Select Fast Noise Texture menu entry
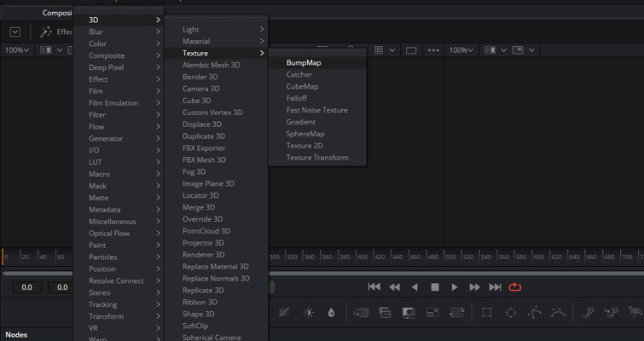Viewport: 644px width, 341px height. [x=316, y=110]
